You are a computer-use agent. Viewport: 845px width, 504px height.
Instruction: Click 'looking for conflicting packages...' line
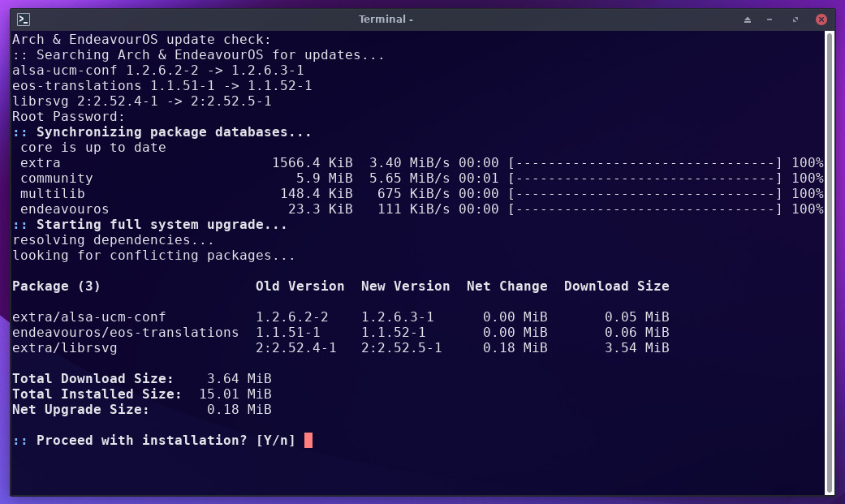pos(153,256)
